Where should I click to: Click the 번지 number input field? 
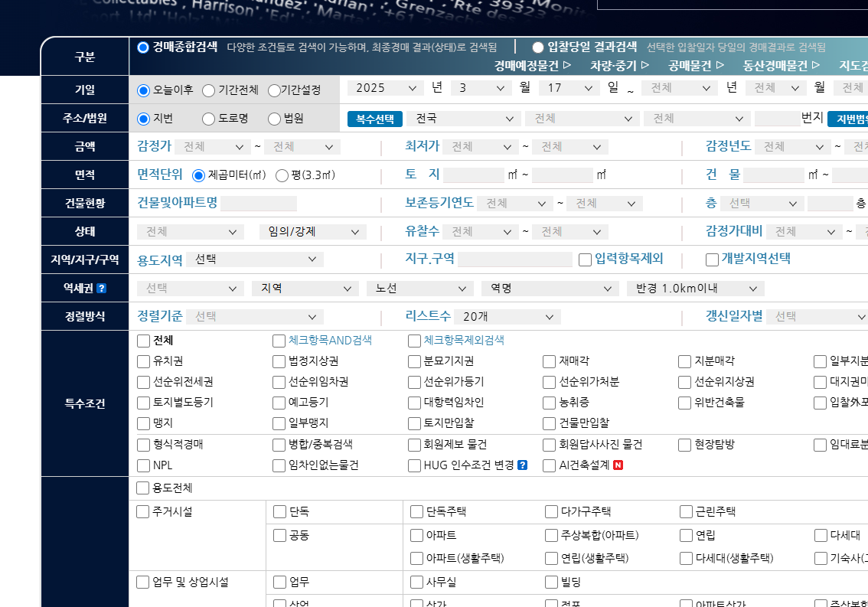point(777,119)
